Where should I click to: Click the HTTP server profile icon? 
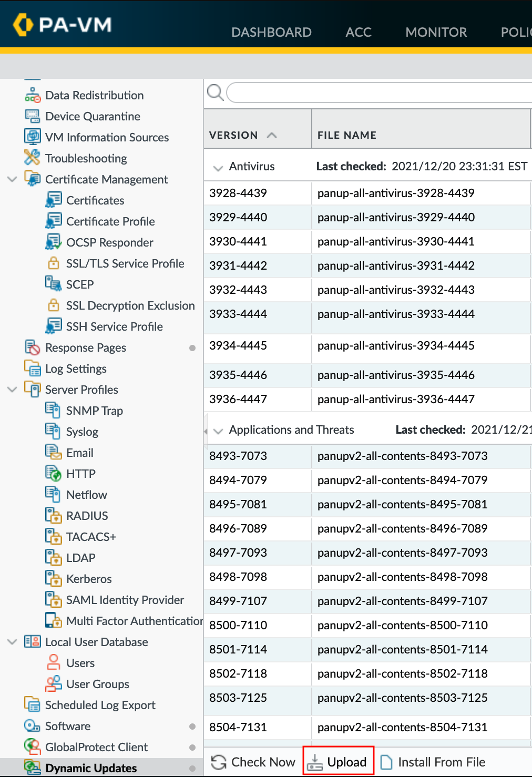pyautogui.click(x=53, y=473)
